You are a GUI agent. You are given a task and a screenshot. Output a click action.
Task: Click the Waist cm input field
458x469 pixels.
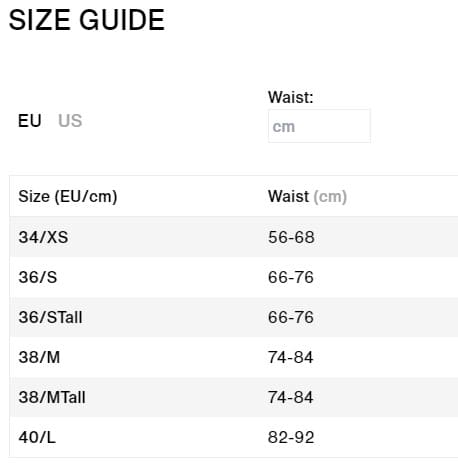319,126
